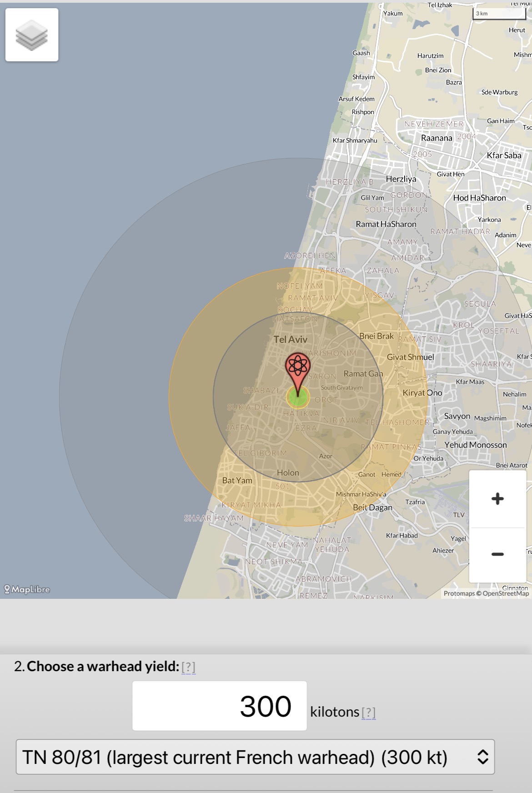The width and height of the screenshot is (532, 793).
Task: Click the Shfayim label
Action: [363, 77]
